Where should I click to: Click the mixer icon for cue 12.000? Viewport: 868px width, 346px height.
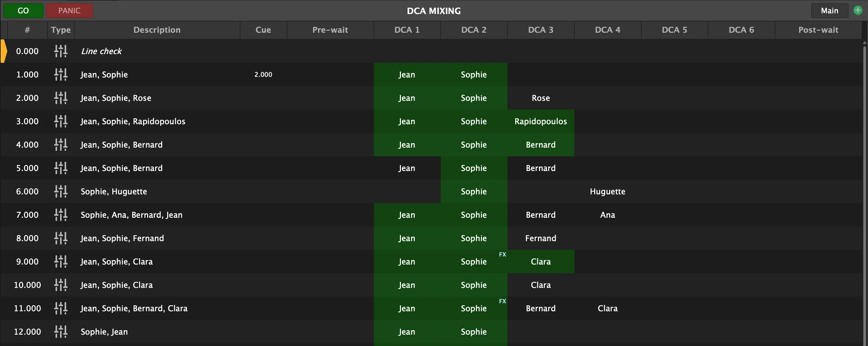click(x=61, y=332)
